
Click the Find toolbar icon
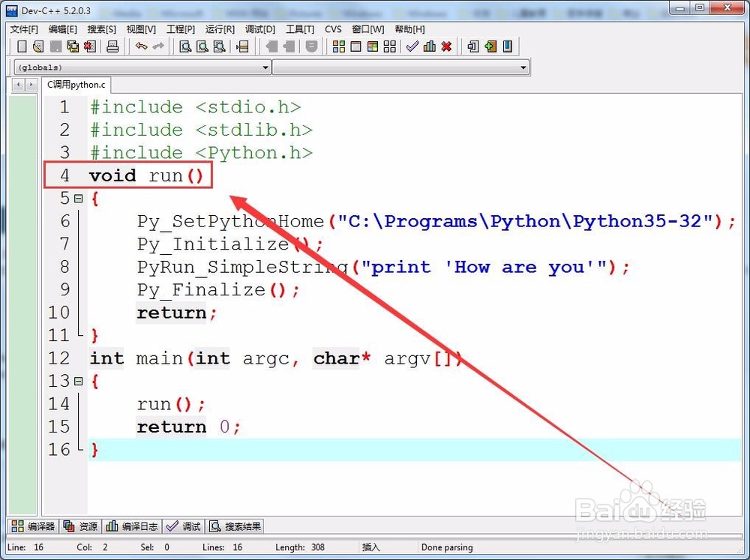click(184, 46)
